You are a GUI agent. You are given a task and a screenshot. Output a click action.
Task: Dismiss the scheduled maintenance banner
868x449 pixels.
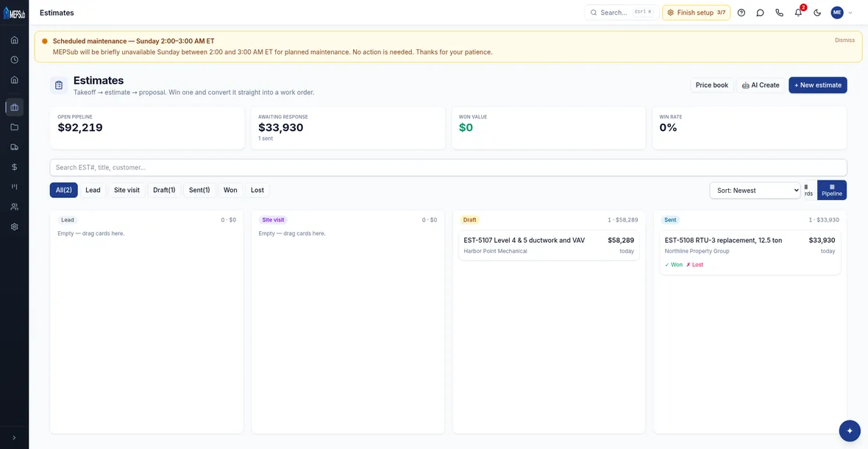(844, 40)
